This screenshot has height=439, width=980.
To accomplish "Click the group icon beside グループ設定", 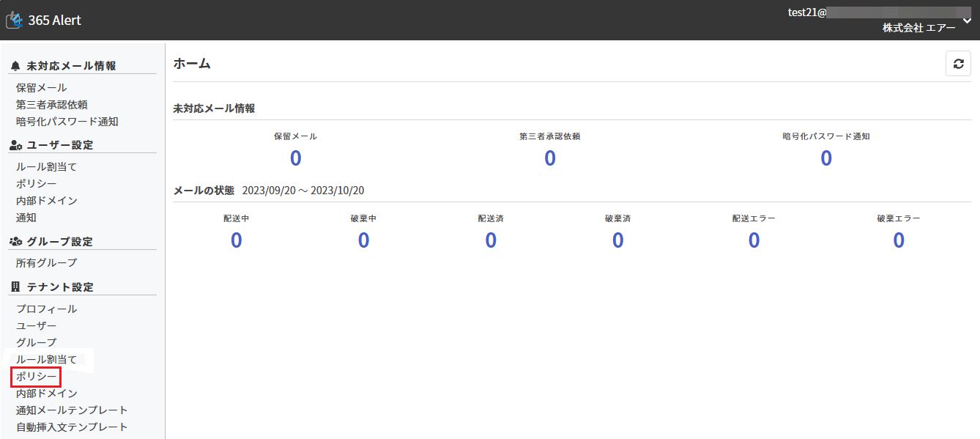I will 15,241.
